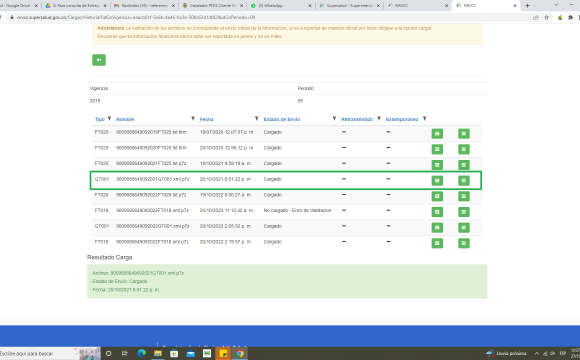
Task: Click the green back arrow button
Action: 99,60
